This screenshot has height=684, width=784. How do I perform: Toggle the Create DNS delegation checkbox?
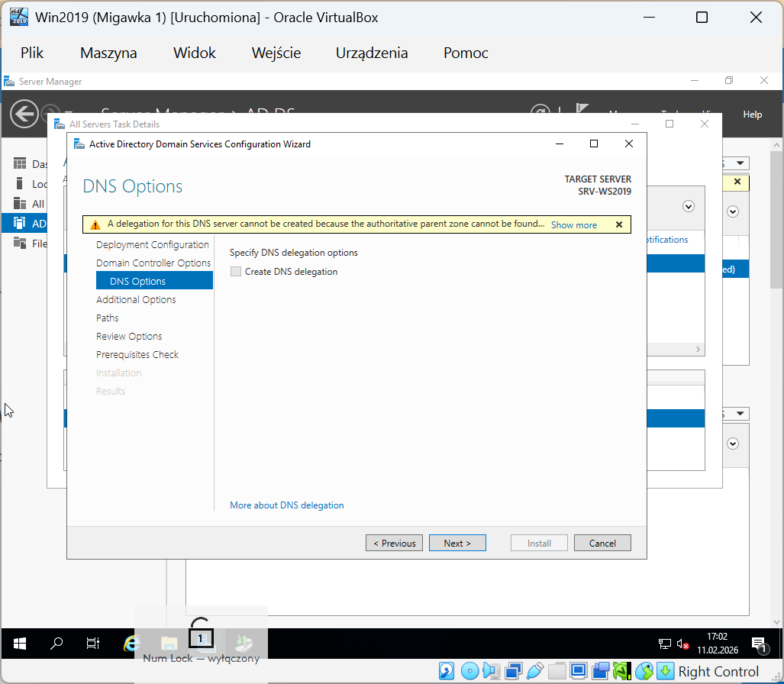point(236,272)
